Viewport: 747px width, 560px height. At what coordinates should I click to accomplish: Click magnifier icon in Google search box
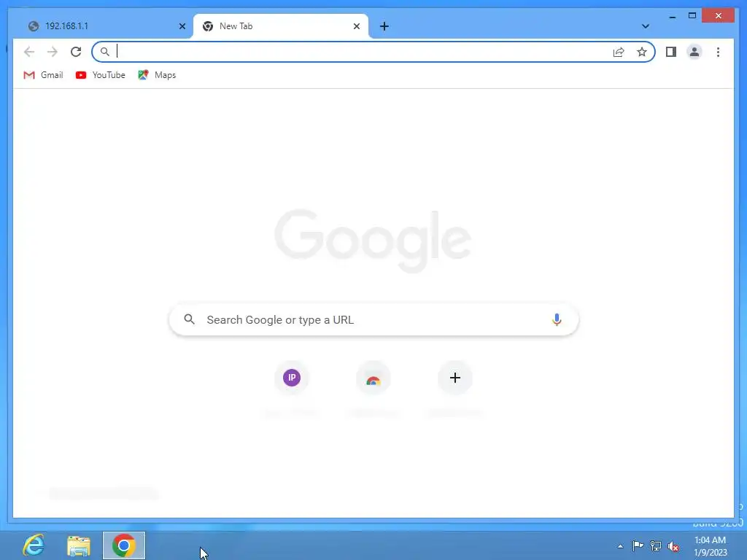click(189, 319)
